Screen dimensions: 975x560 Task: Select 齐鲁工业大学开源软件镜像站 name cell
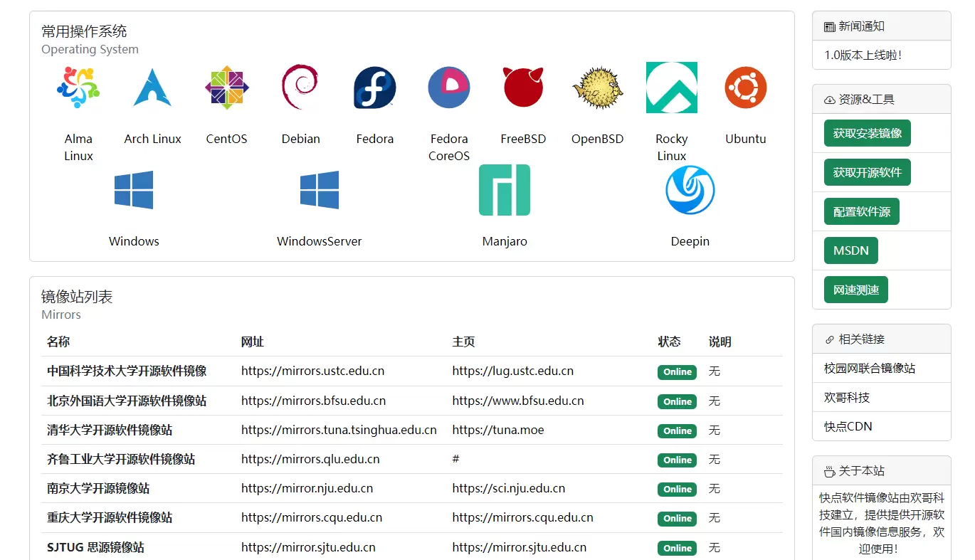click(121, 459)
